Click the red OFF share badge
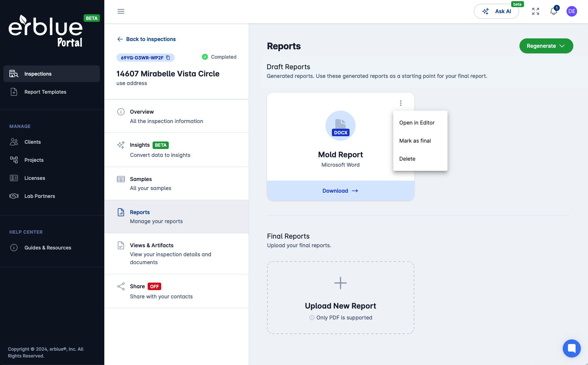 pyautogui.click(x=154, y=286)
